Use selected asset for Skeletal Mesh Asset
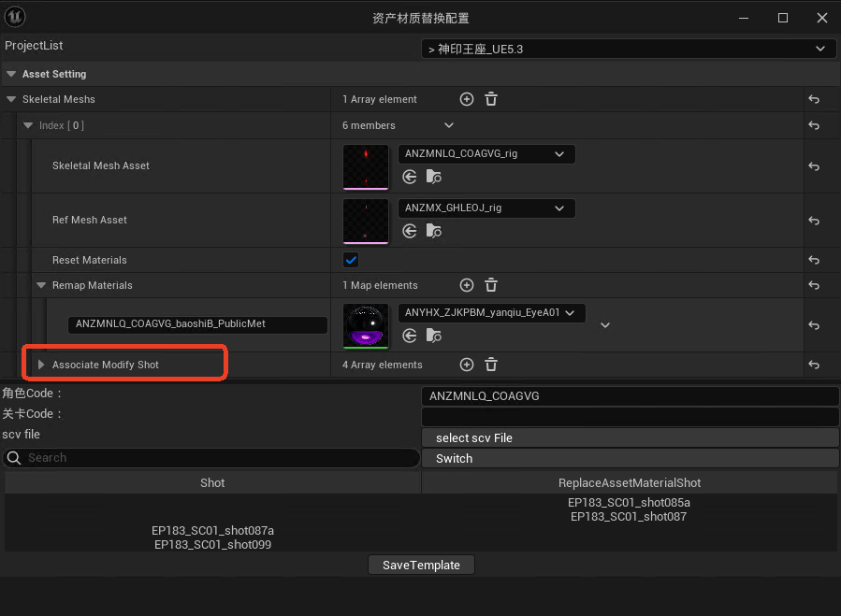841x616 pixels. pyautogui.click(x=410, y=177)
